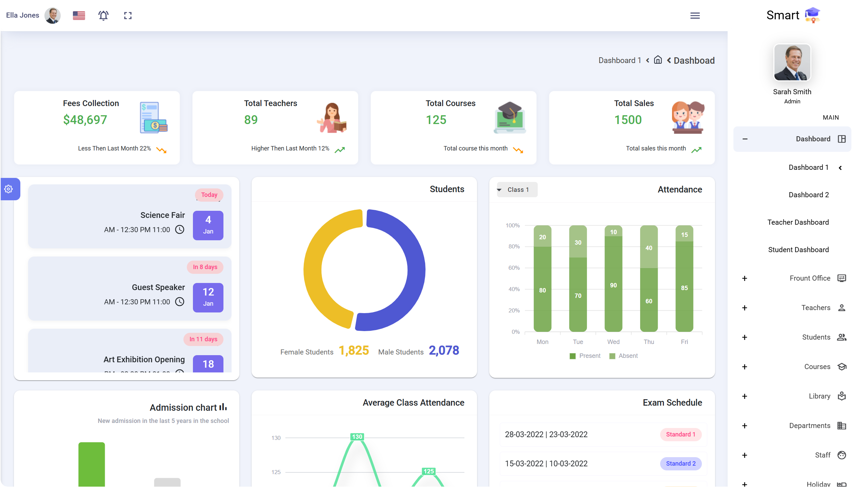Open the Teacher Dashboard menu item
Screen dimensions: 868x488
pyautogui.click(x=797, y=222)
